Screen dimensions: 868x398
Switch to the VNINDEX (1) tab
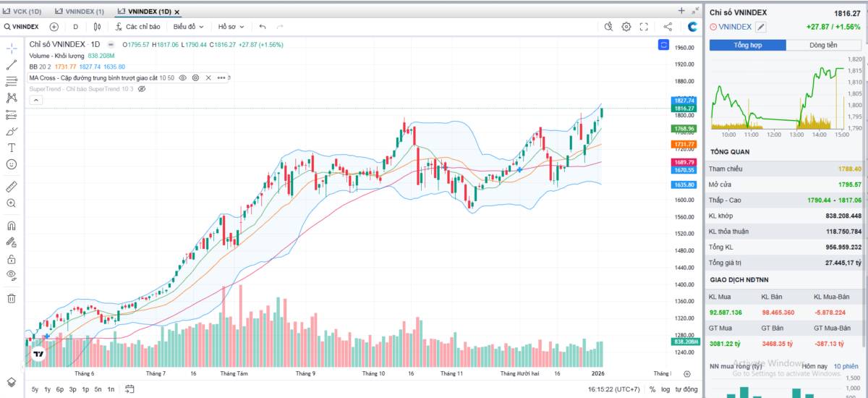click(x=80, y=12)
